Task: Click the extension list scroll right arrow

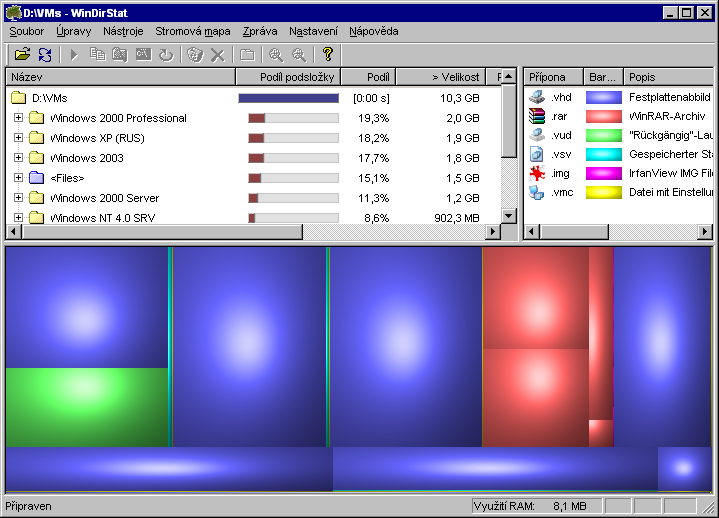Action: click(705, 231)
